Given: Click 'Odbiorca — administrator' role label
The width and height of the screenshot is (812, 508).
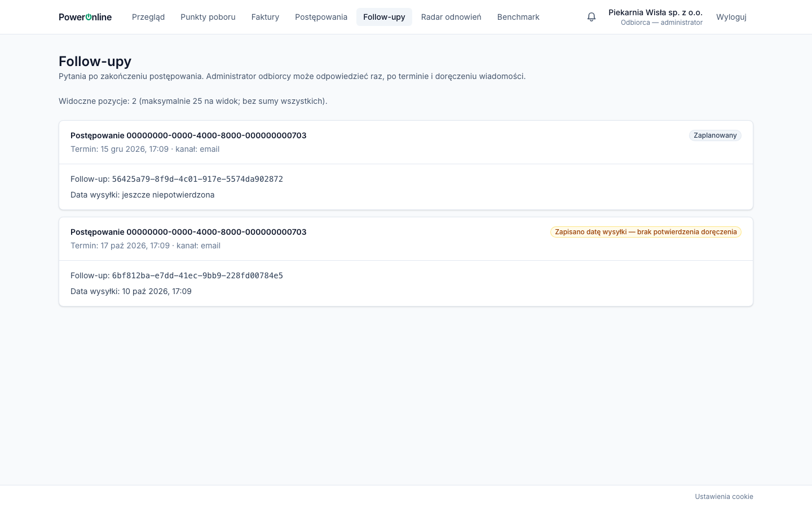Looking at the screenshot, I should coord(661,23).
